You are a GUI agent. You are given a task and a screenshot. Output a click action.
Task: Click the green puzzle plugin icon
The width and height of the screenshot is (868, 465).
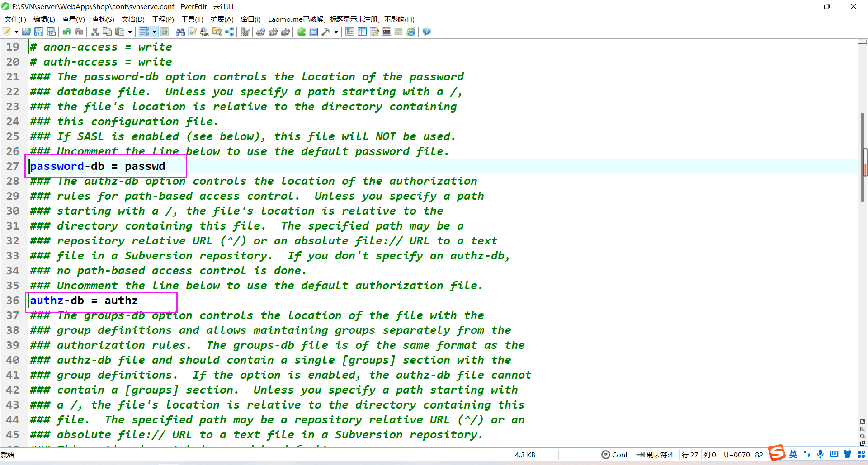click(x=301, y=32)
